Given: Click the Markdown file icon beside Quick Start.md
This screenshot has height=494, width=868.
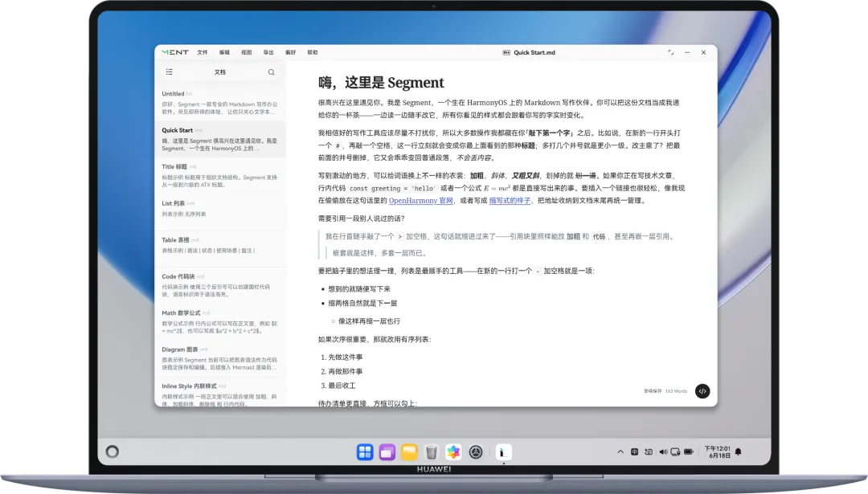Looking at the screenshot, I should click(506, 52).
